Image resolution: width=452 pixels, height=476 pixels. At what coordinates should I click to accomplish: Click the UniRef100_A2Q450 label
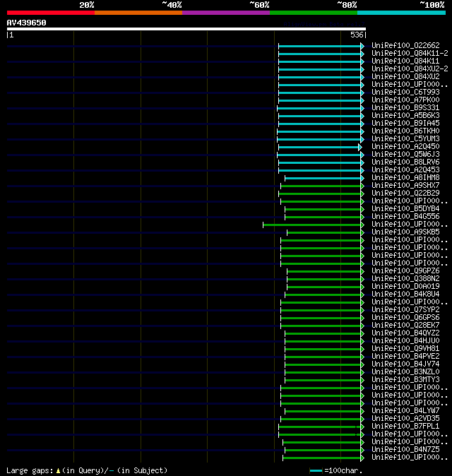coord(405,147)
